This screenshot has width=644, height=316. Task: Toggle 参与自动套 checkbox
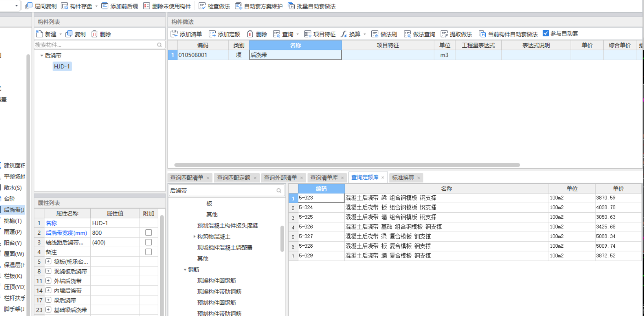click(546, 33)
